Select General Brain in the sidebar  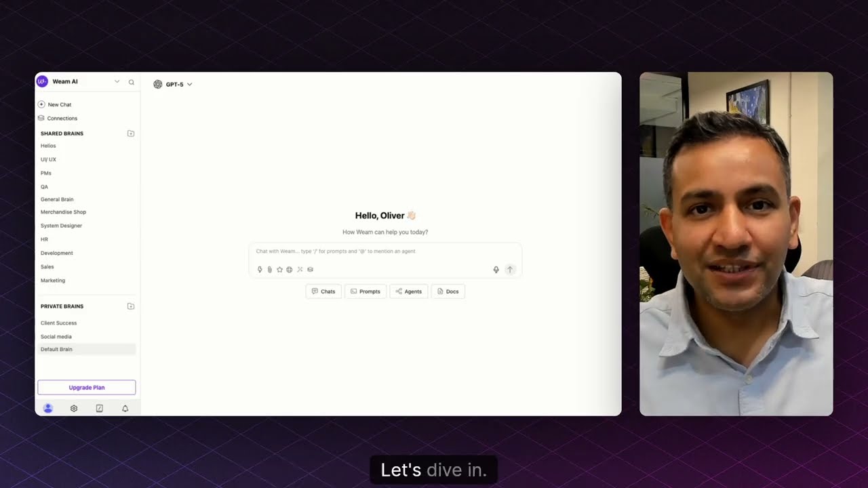(x=57, y=199)
